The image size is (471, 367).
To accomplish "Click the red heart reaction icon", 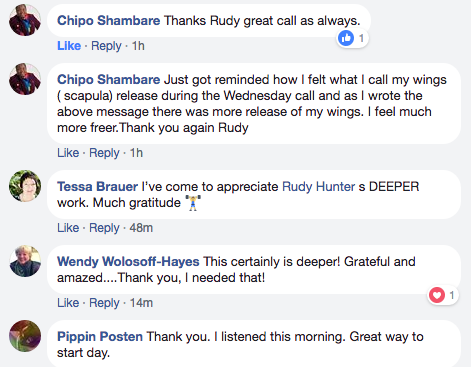I will pos(437,295).
